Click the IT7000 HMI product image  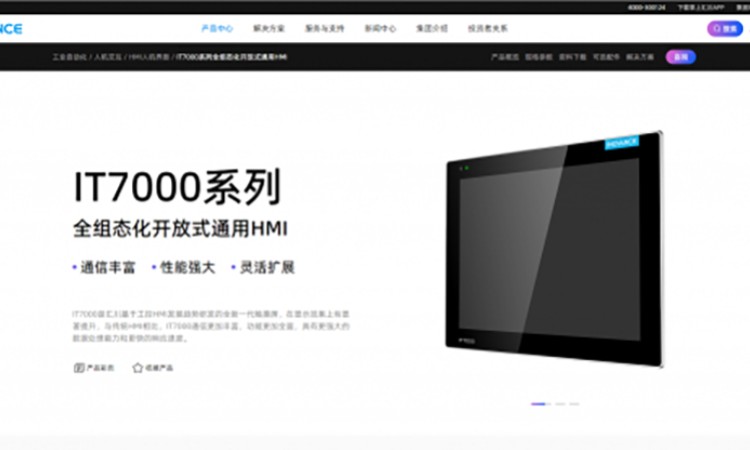pyautogui.click(x=552, y=248)
